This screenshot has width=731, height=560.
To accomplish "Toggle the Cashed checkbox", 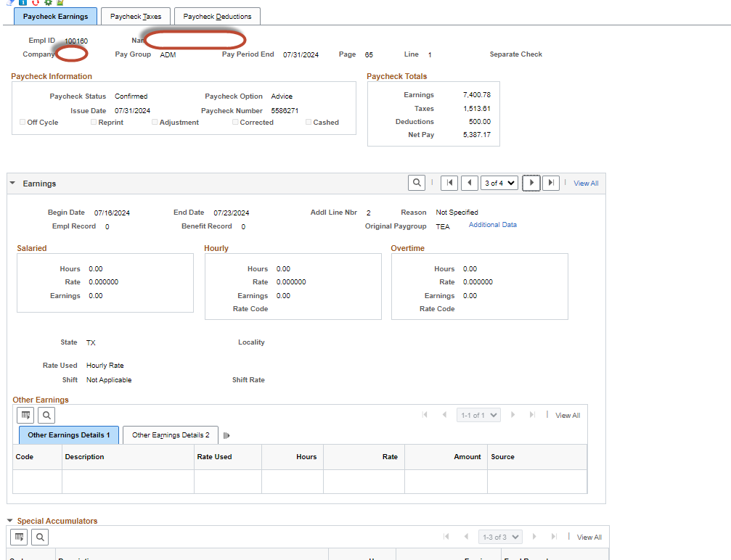I will click(309, 122).
